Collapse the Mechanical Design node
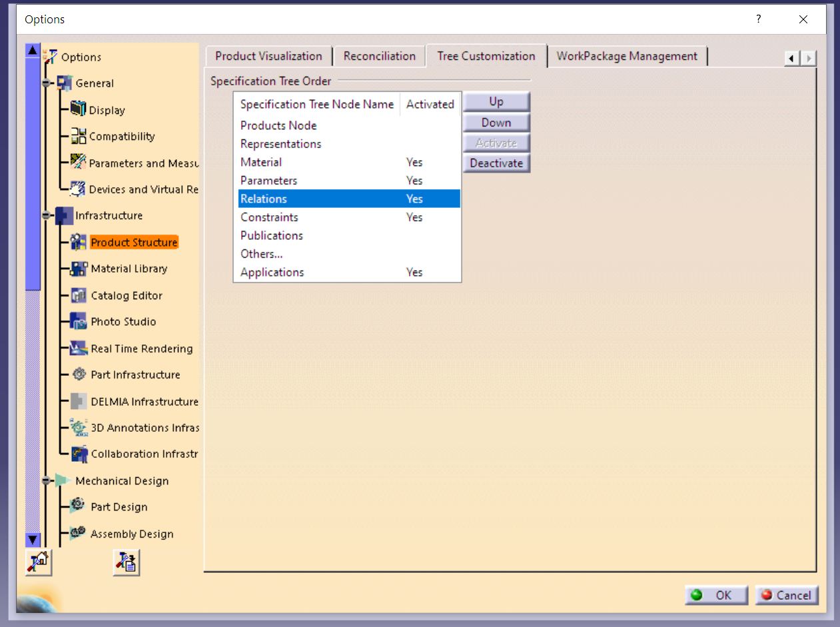 pyautogui.click(x=46, y=480)
